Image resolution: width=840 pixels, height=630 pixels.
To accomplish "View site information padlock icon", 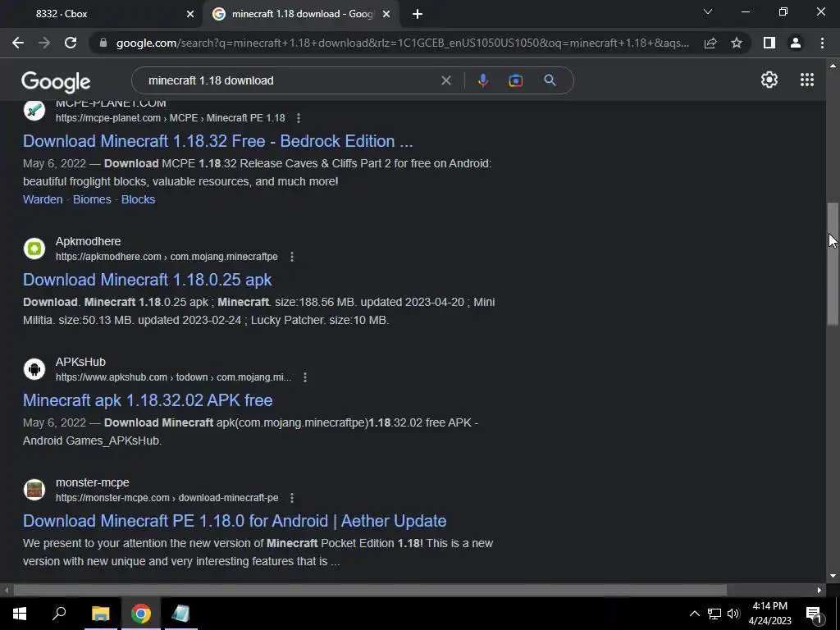I will [x=103, y=43].
